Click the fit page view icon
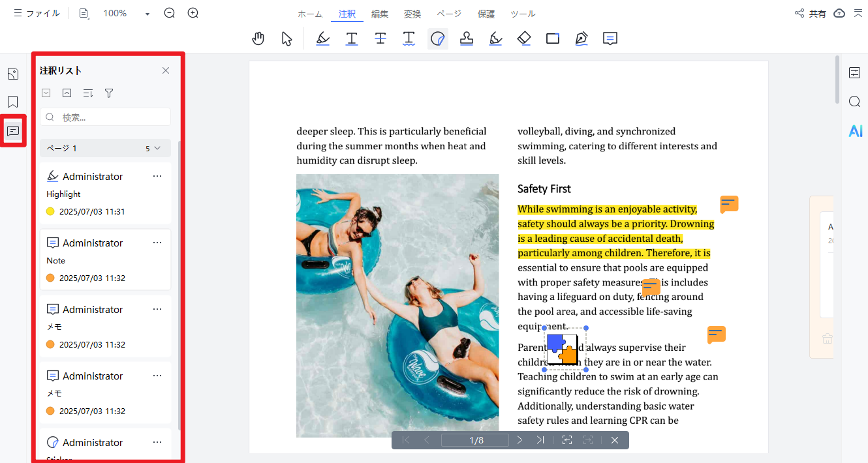The width and height of the screenshot is (868, 463). pyautogui.click(x=567, y=440)
